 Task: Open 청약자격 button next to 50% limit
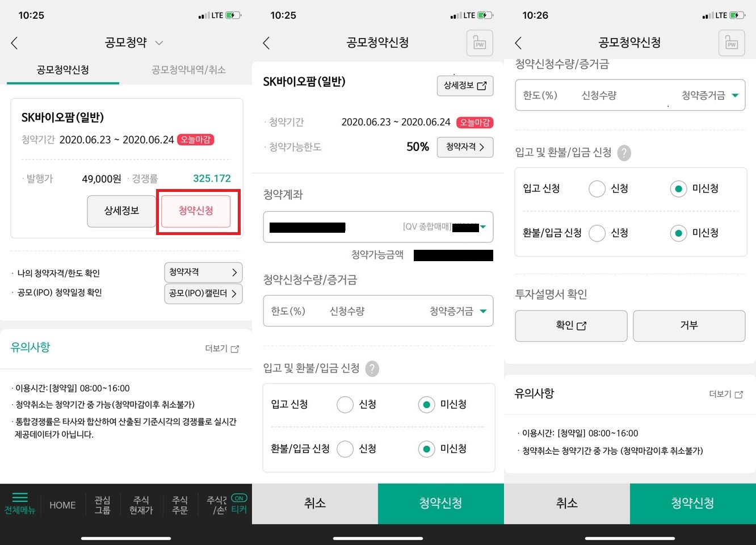click(465, 147)
